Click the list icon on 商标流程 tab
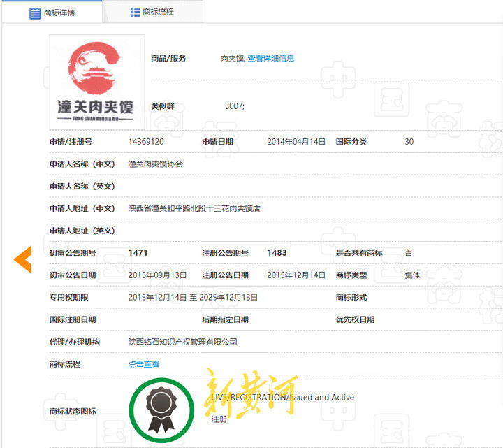 136,12
